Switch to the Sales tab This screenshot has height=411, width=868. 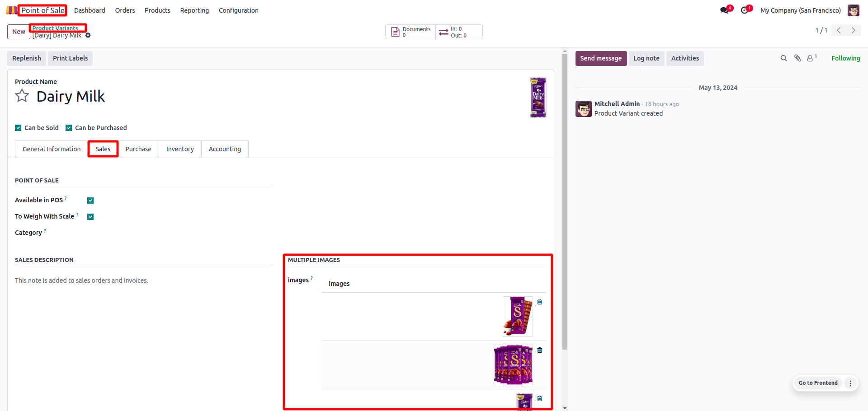coord(103,149)
